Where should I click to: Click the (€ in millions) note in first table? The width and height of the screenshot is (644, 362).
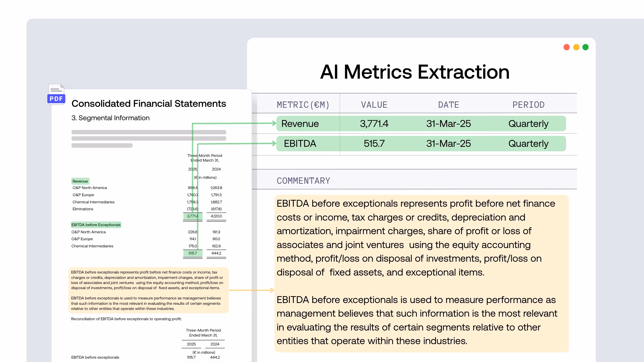[205, 177]
